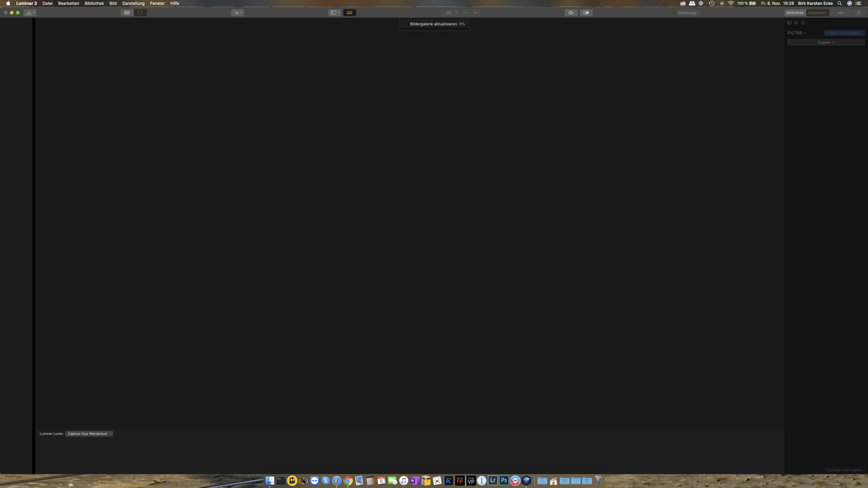Screen dimensions: 868x488
Task: Switch to the Info tab
Action: tap(840, 13)
